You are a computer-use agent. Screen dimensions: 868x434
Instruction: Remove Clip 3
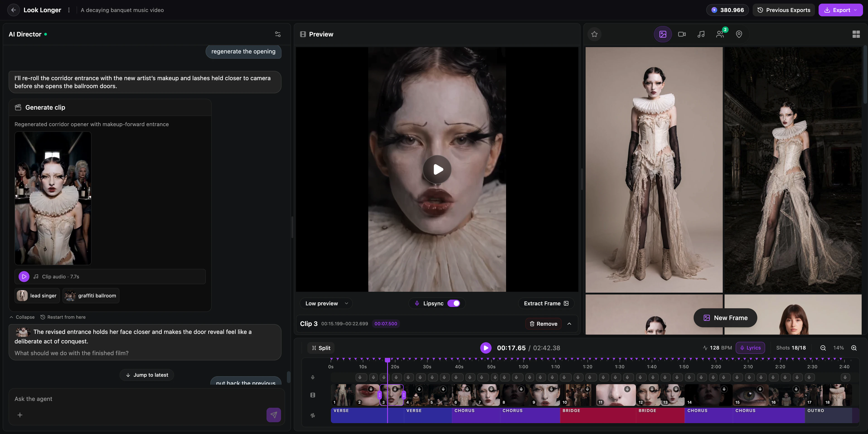(543, 323)
